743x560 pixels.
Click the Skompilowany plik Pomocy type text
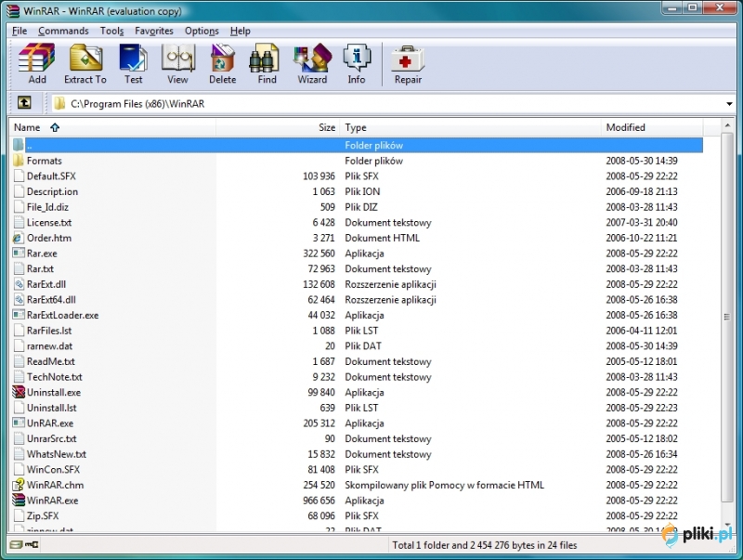(x=445, y=485)
